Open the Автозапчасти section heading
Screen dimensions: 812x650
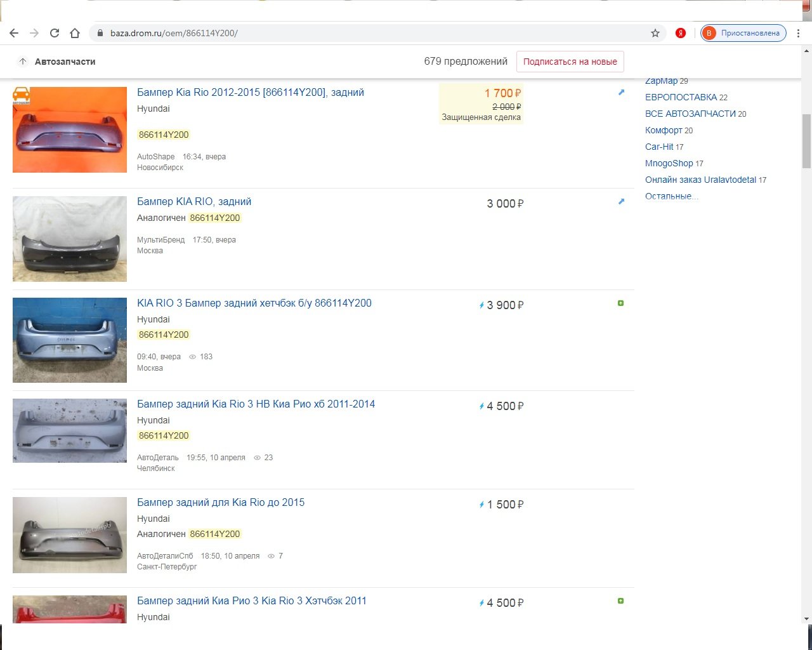pos(65,62)
